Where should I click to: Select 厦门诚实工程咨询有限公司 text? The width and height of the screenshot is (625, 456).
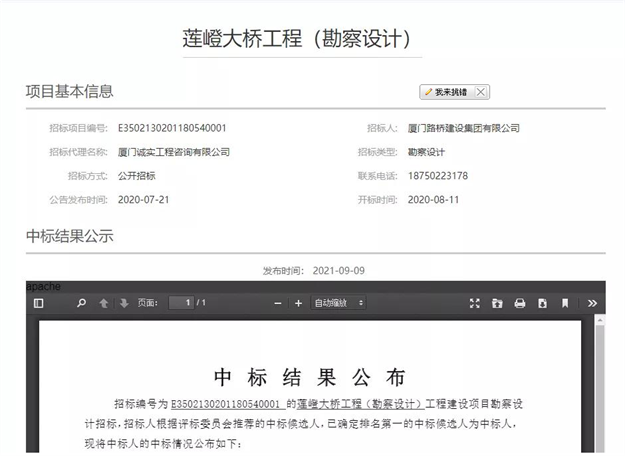174,152
